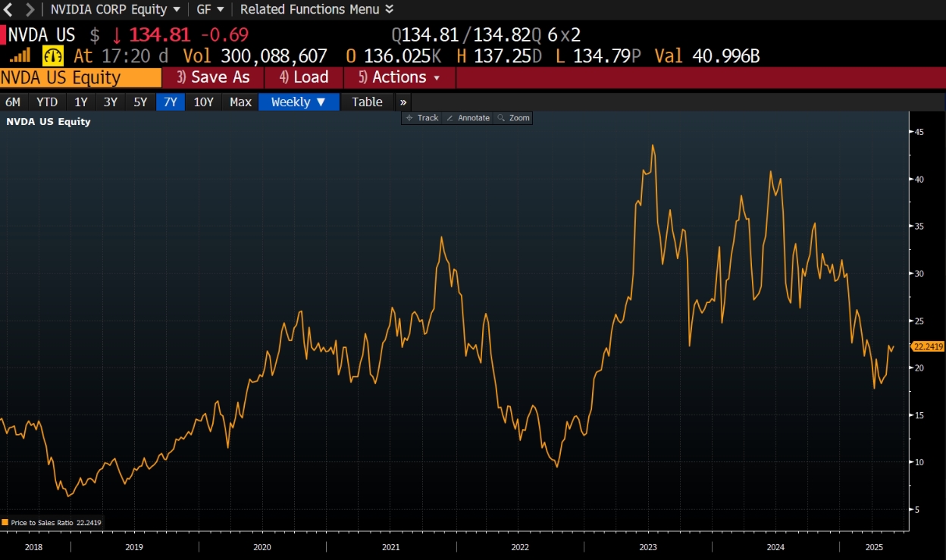Select the 10Y time range

(203, 102)
